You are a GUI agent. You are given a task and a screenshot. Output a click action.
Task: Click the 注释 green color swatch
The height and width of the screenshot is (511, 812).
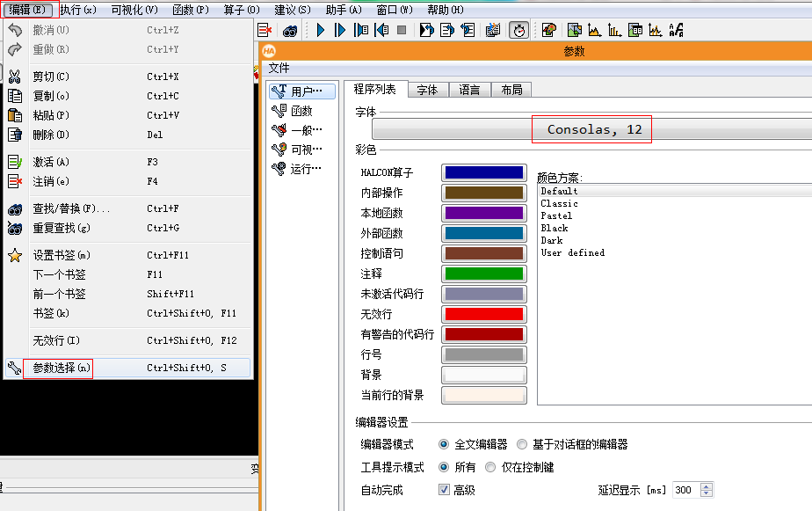[483, 274]
